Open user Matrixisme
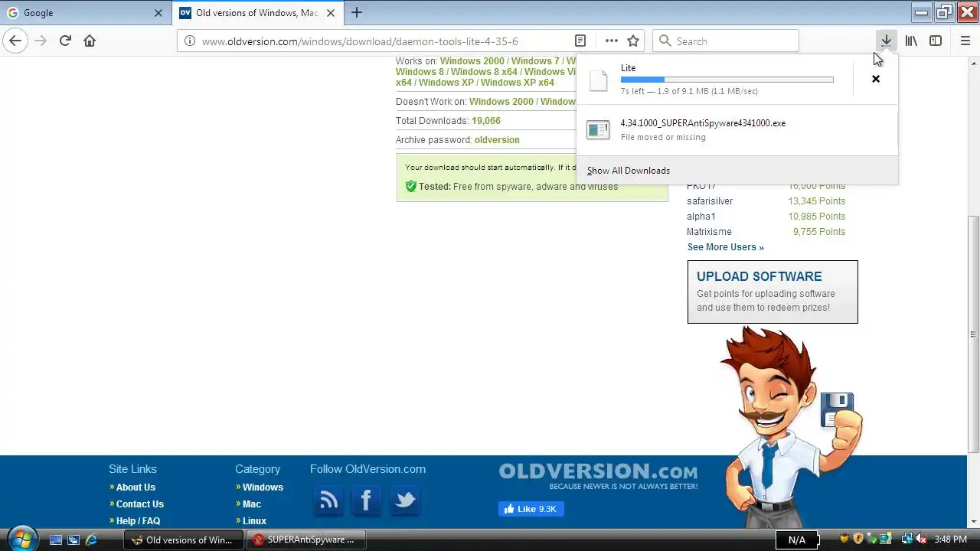This screenshot has height=551, width=980. click(x=709, y=232)
